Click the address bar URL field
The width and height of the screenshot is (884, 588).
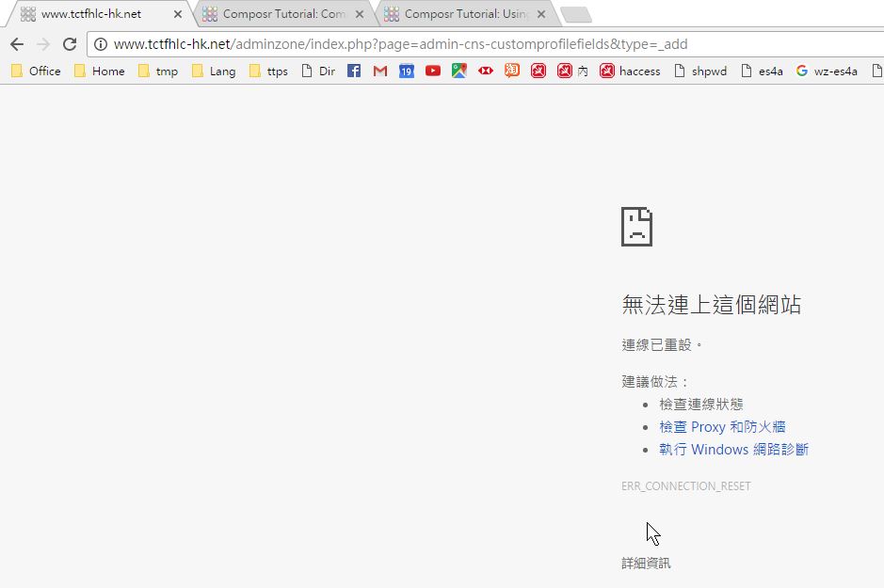point(471,44)
